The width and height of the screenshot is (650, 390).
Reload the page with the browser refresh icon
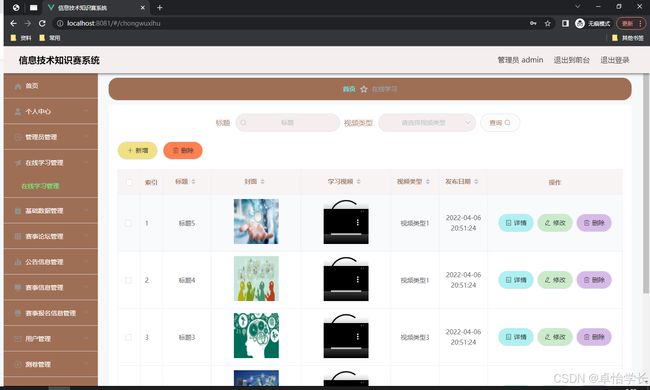pyautogui.click(x=42, y=24)
